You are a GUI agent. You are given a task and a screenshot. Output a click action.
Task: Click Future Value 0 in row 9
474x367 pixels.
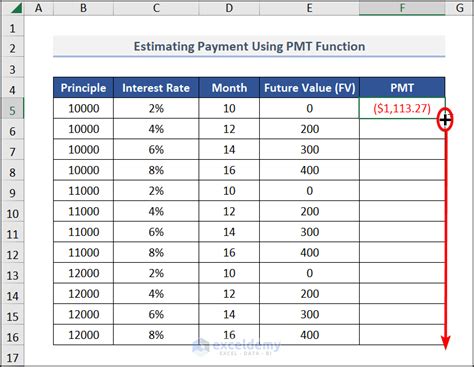tap(309, 191)
